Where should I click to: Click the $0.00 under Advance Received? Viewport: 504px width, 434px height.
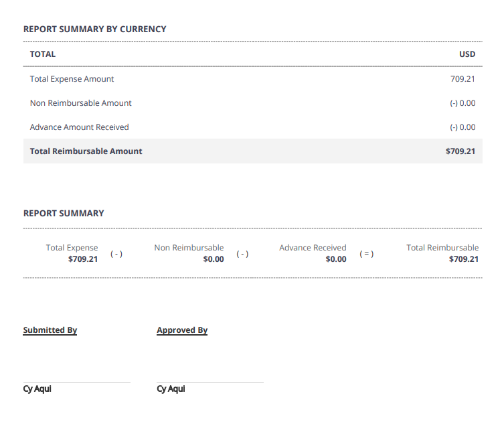click(x=336, y=259)
